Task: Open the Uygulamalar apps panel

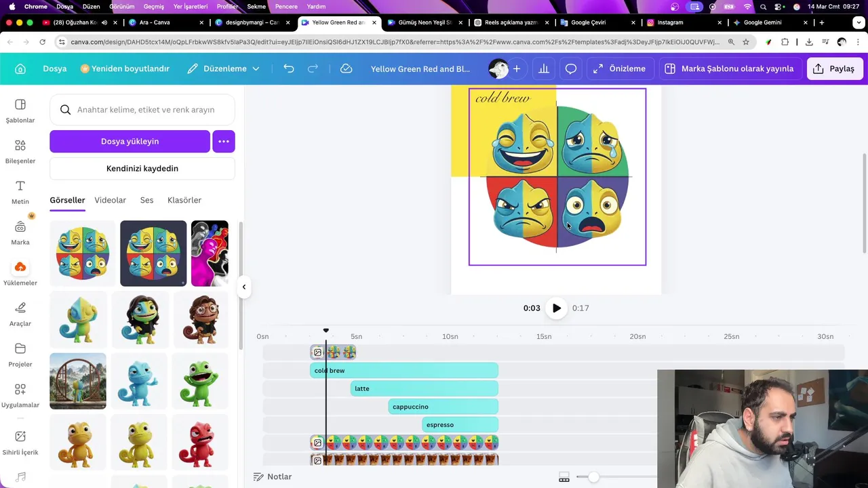Action: 20,396
